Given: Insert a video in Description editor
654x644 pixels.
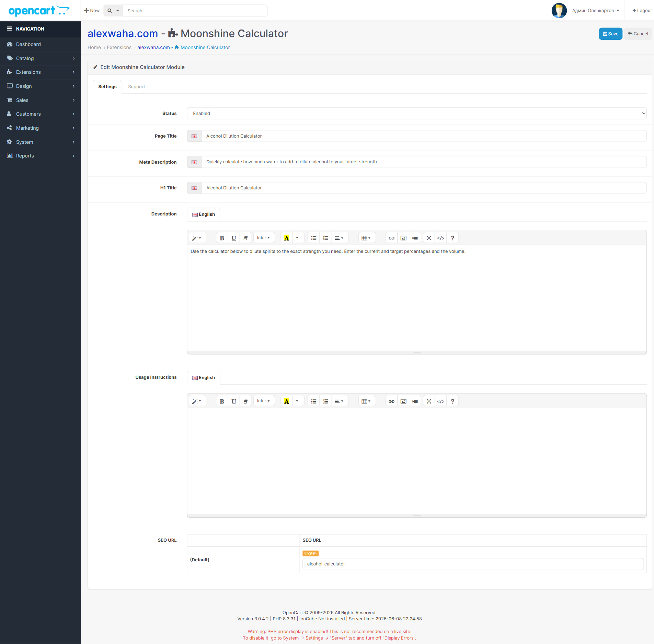Looking at the screenshot, I should click(415, 238).
